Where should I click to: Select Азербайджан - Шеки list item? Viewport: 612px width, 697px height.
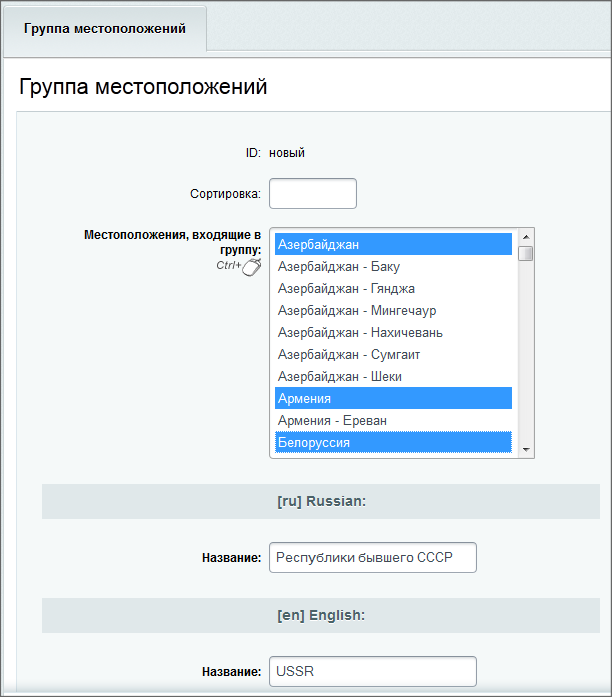393,377
